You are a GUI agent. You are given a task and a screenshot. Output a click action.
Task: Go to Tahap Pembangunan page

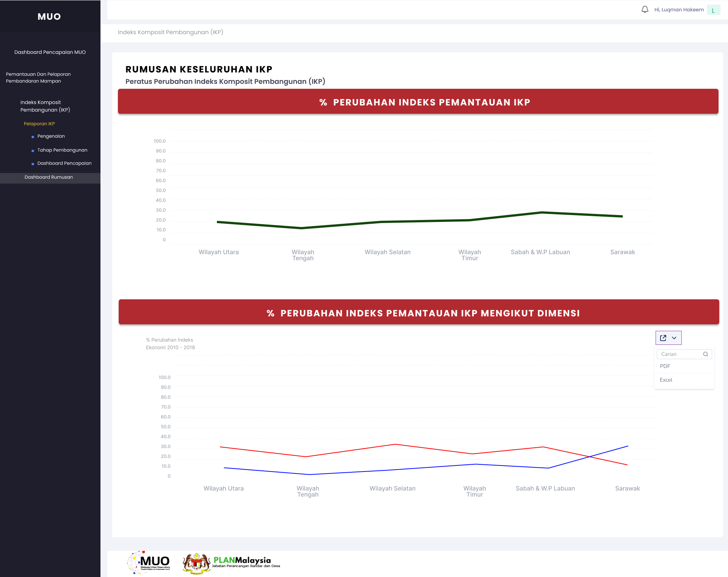pos(62,150)
